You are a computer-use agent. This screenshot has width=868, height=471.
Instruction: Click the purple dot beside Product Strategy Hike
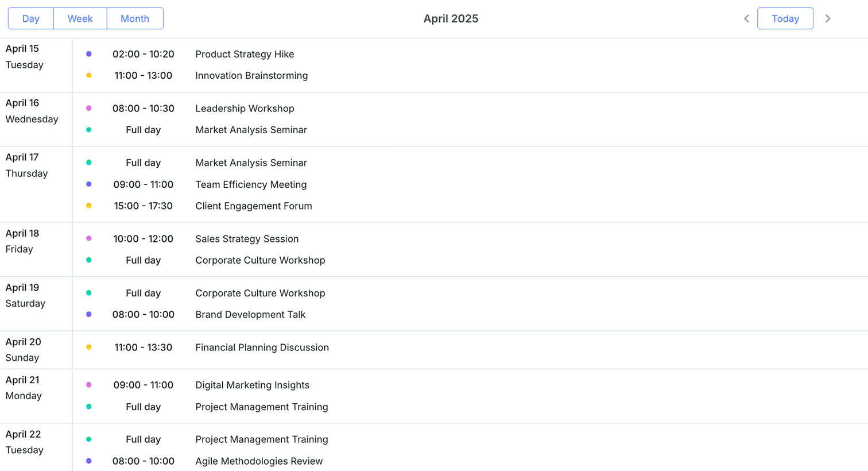(x=88, y=54)
